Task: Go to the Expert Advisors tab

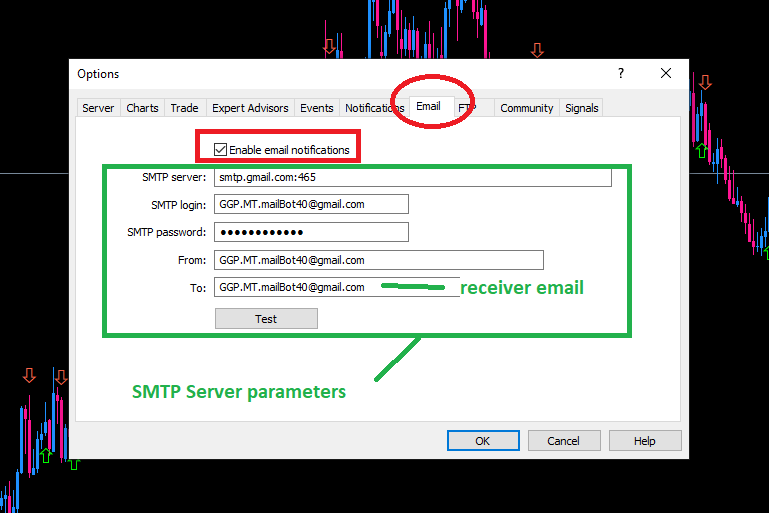Action: (250, 108)
